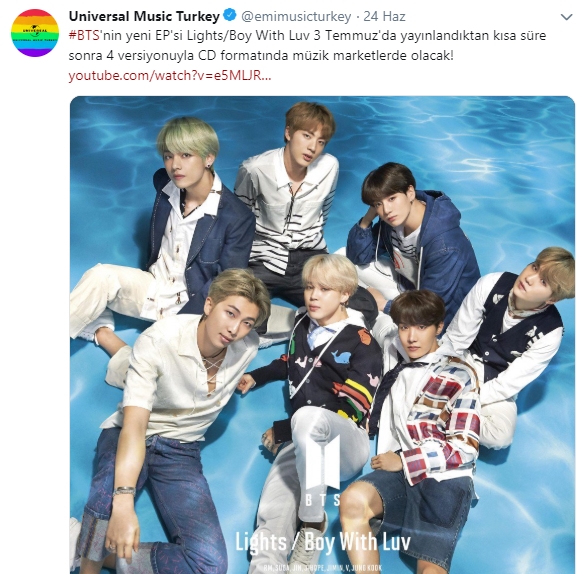Image resolution: width=583 pixels, height=574 pixels.
Task: Visit the @emimusicturkey handle link
Action: (x=296, y=16)
